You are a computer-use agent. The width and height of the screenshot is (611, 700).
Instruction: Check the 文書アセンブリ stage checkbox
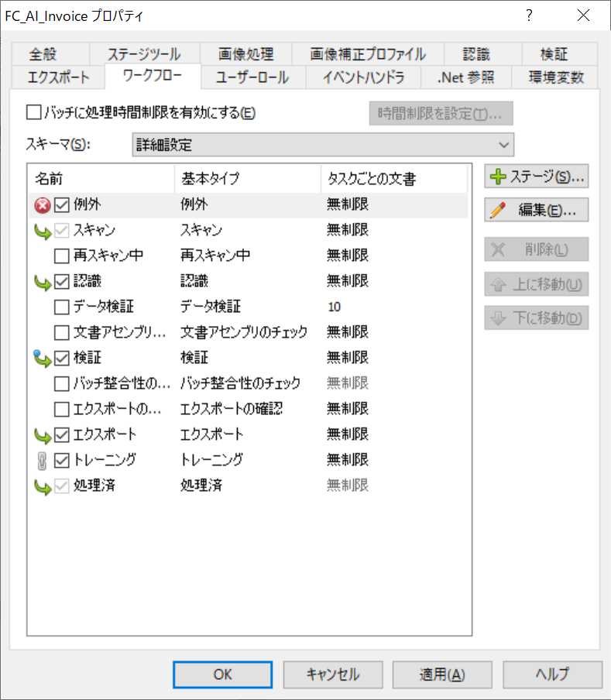[62, 333]
